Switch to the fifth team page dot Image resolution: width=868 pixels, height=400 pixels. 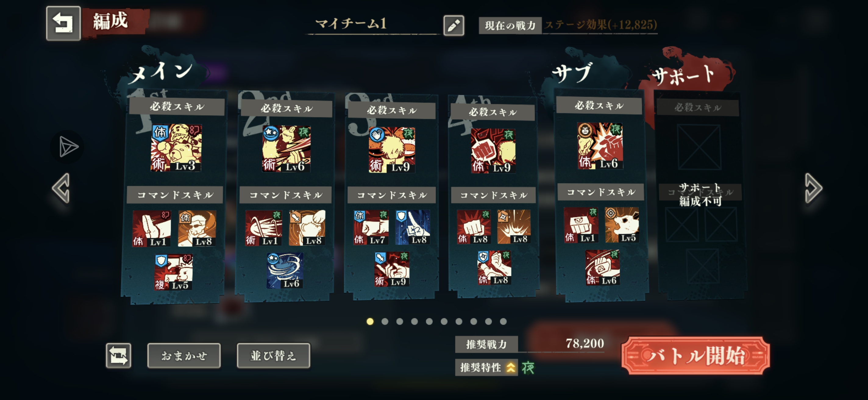point(429,321)
